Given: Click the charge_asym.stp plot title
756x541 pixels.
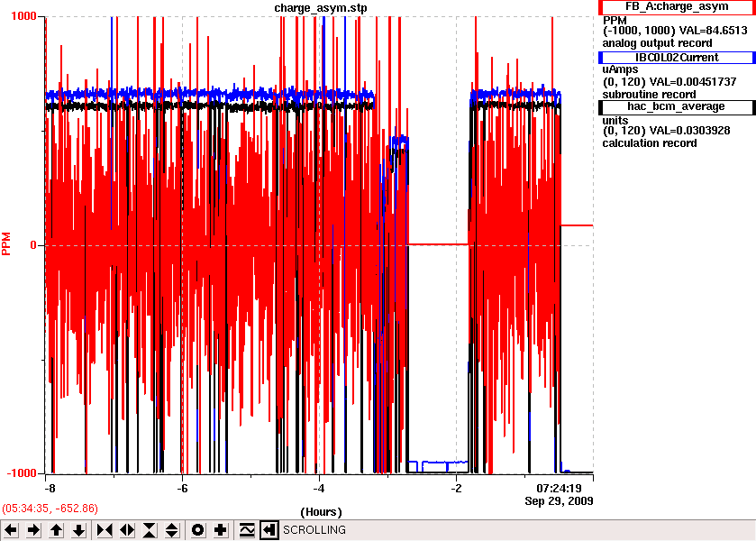Looking at the screenshot, I should pyautogui.click(x=321, y=8).
